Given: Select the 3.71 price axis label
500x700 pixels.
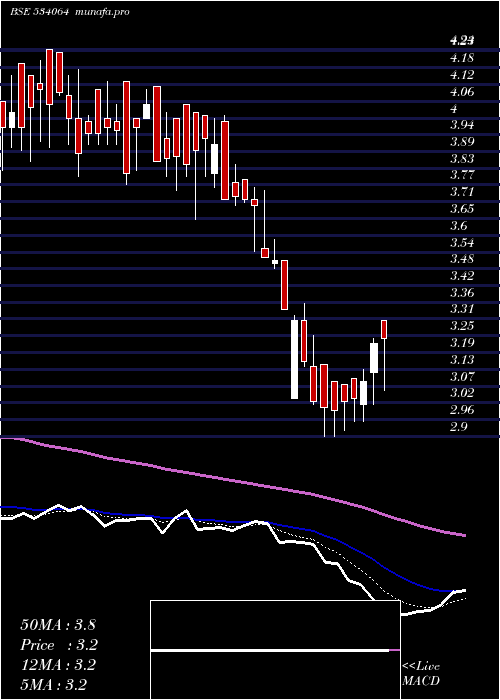Looking at the screenshot, I should click(x=462, y=192).
